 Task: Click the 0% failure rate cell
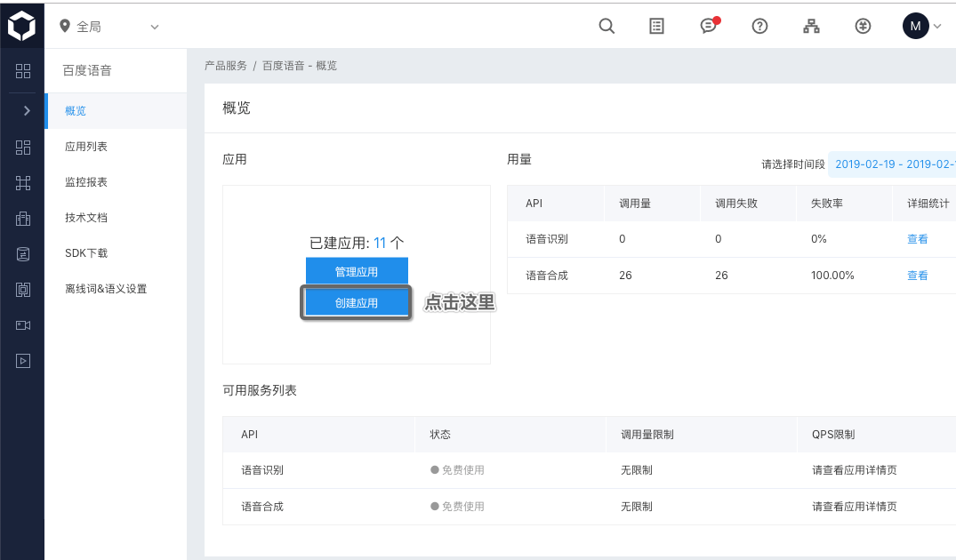coord(819,239)
